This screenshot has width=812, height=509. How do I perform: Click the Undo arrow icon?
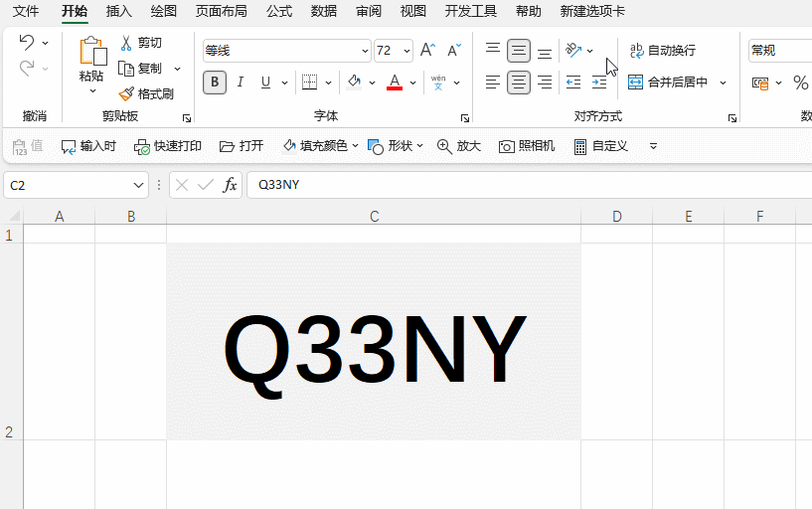[x=27, y=42]
